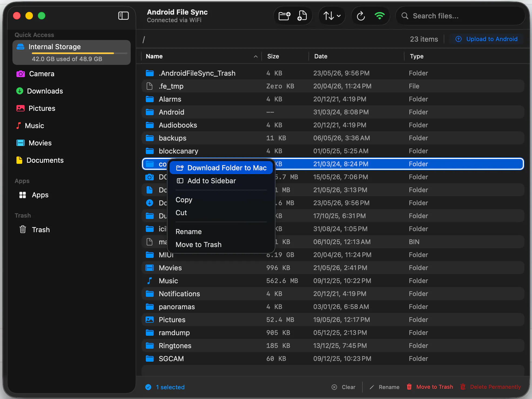Select the Alarms folder
Screen dimensions: 532x399
pyautogui.click(x=333, y=99)
